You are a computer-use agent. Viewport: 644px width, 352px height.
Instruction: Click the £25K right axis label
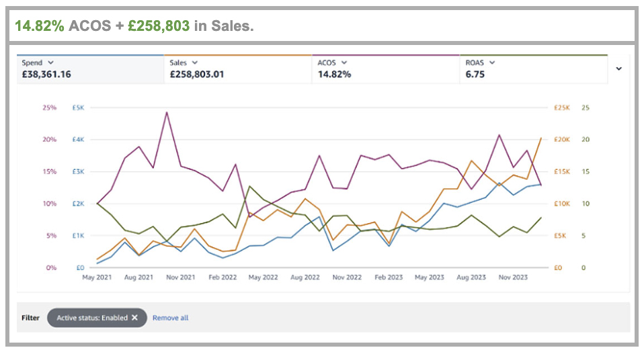pyautogui.click(x=561, y=107)
